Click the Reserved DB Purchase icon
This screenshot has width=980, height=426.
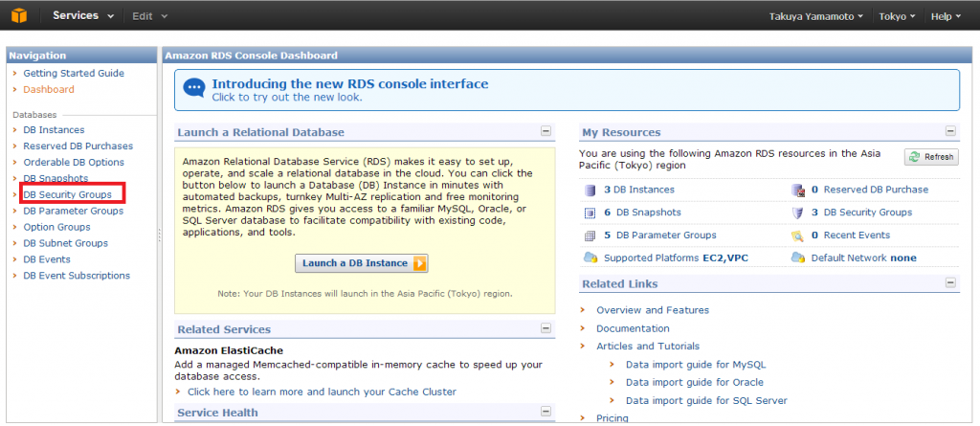797,190
